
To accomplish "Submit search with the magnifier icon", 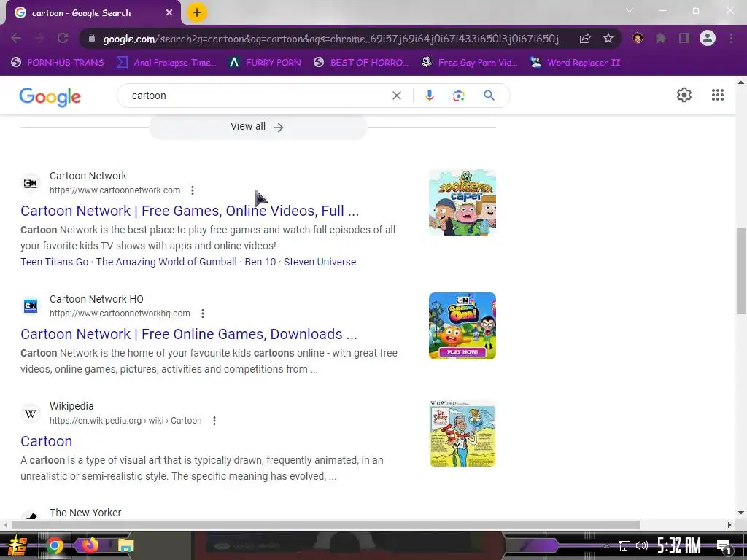I will pos(489,96).
